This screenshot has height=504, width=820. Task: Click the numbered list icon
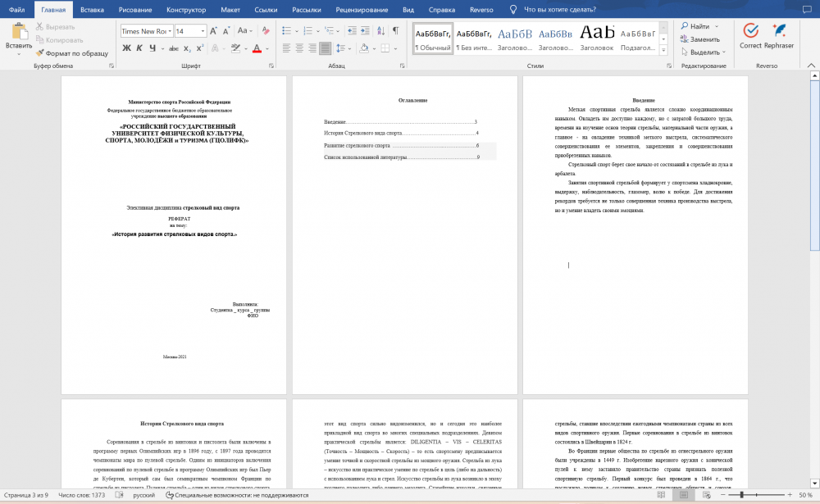[308, 31]
